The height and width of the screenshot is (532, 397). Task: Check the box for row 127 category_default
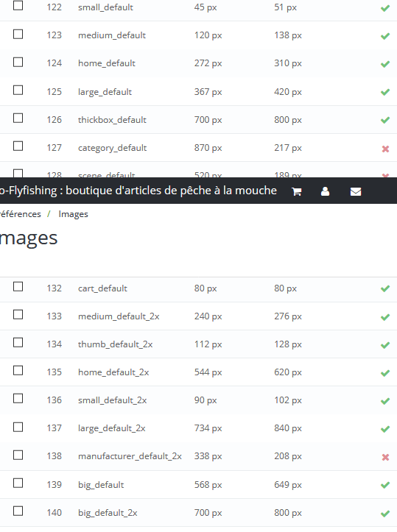coord(18,146)
